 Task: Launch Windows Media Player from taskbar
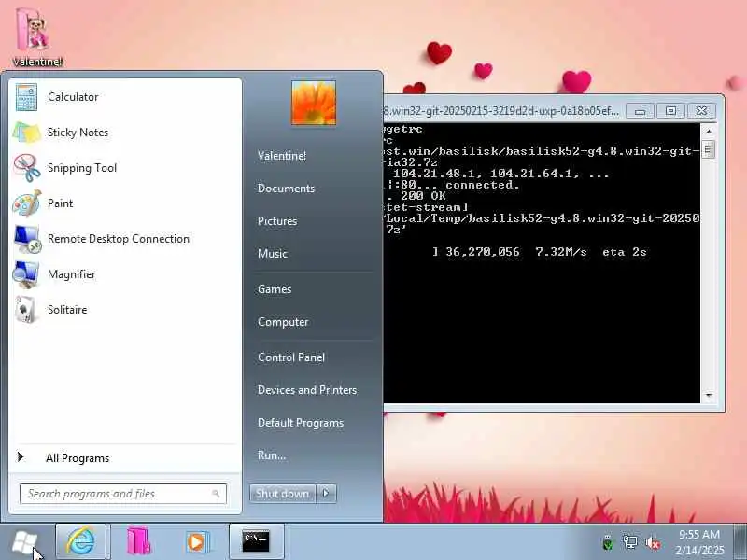tap(196, 542)
